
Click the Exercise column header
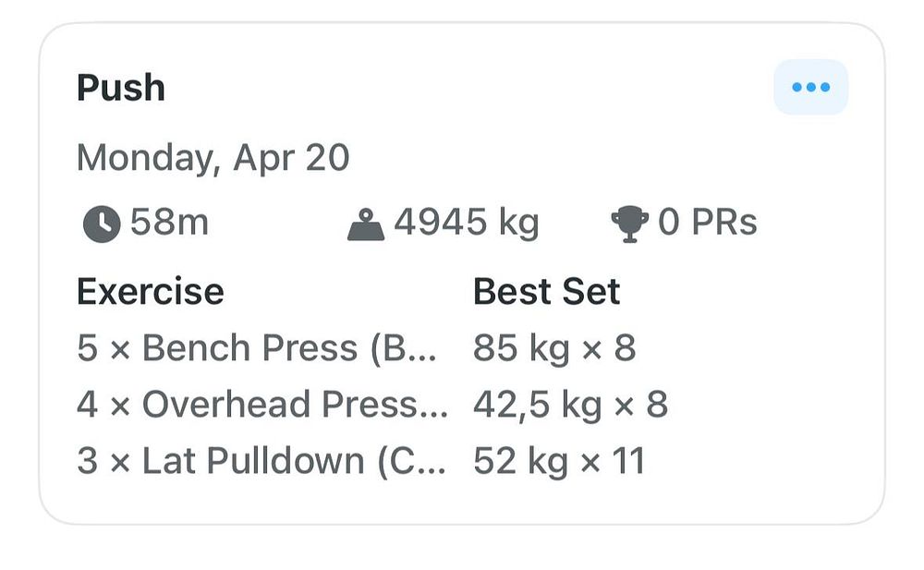[150, 292]
